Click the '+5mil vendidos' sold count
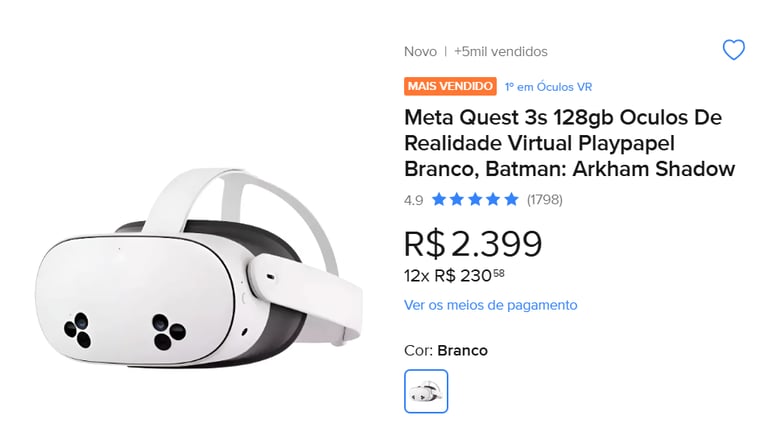Screen dimensions: 768x432 501,51
